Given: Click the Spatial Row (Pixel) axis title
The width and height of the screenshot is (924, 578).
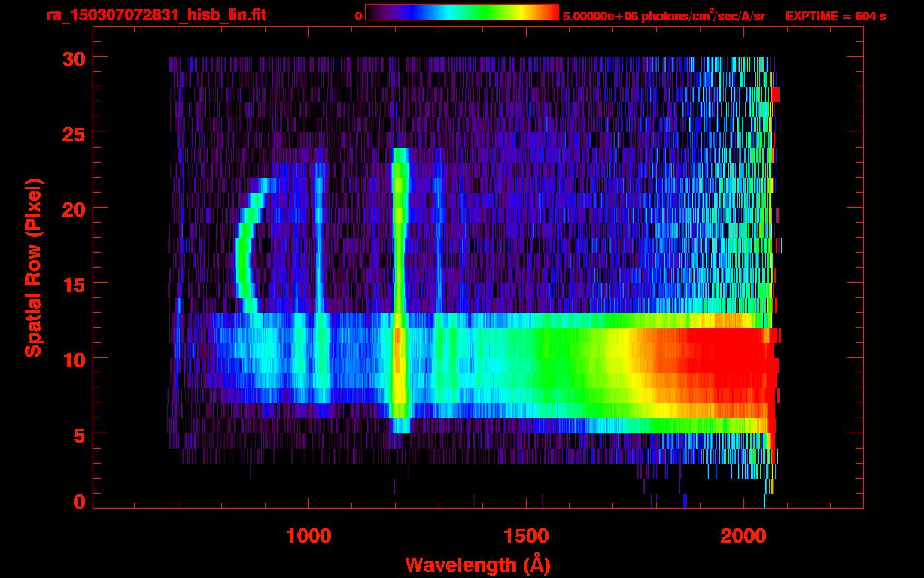Looking at the screenshot, I should tap(33, 269).
